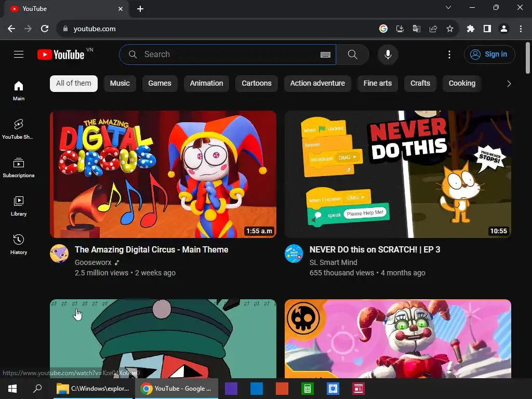Bookmark this page with the star icon
Image resolution: width=532 pixels, height=399 pixels.
450,29
